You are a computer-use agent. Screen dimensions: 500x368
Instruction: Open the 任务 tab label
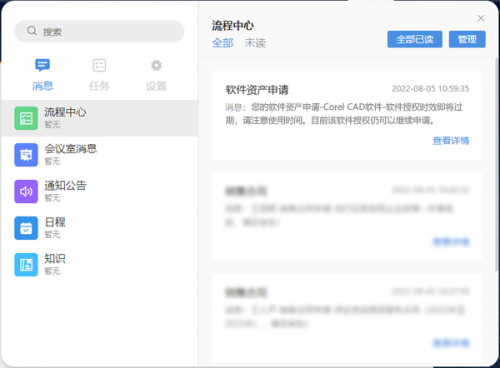click(99, 86)
